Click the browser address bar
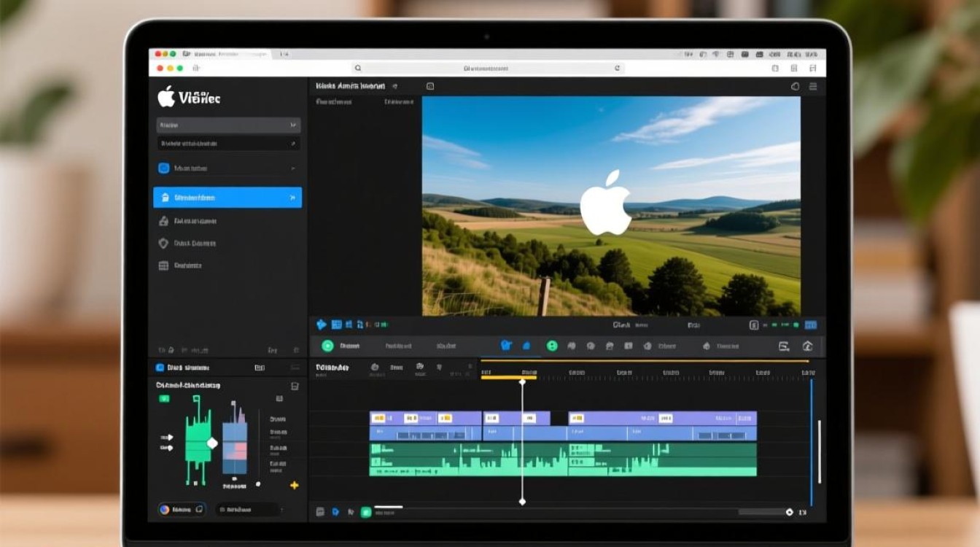 [x=487, y=68]
